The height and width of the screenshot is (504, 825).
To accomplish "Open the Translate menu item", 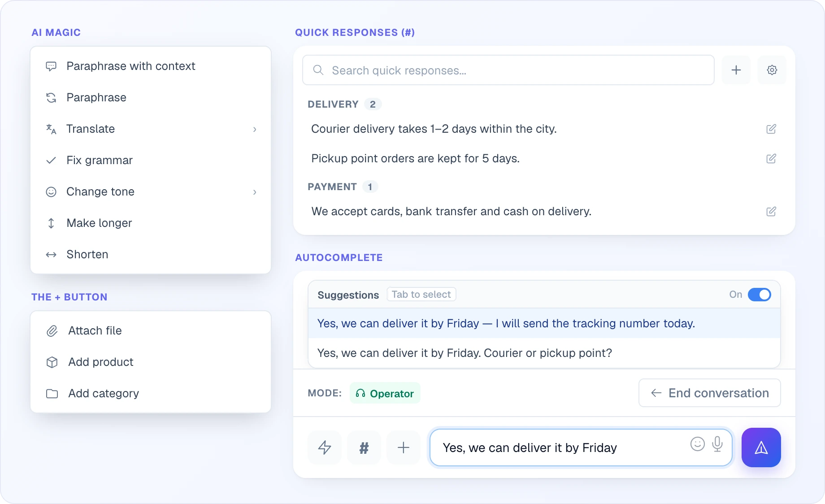I will click(x=151, y=129).
